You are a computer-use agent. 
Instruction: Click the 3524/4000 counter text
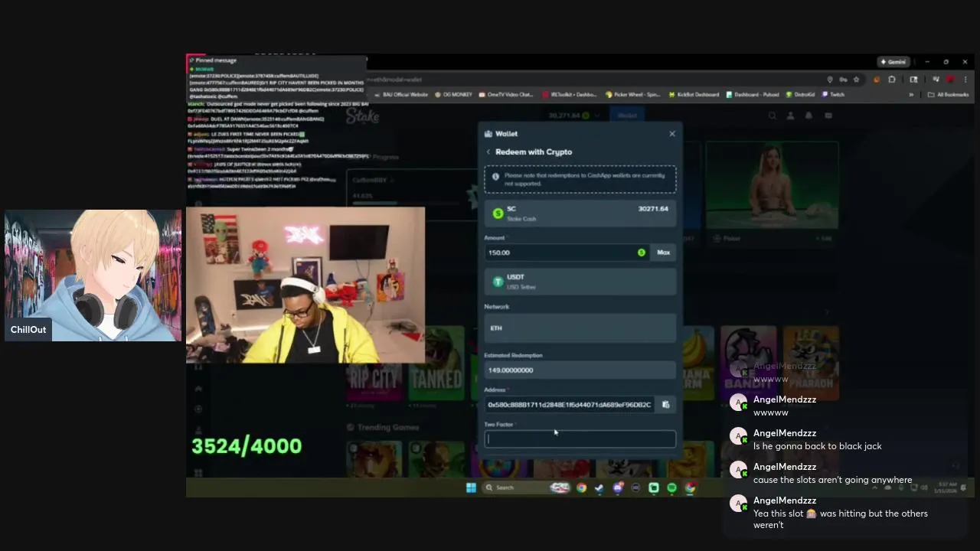247,446
